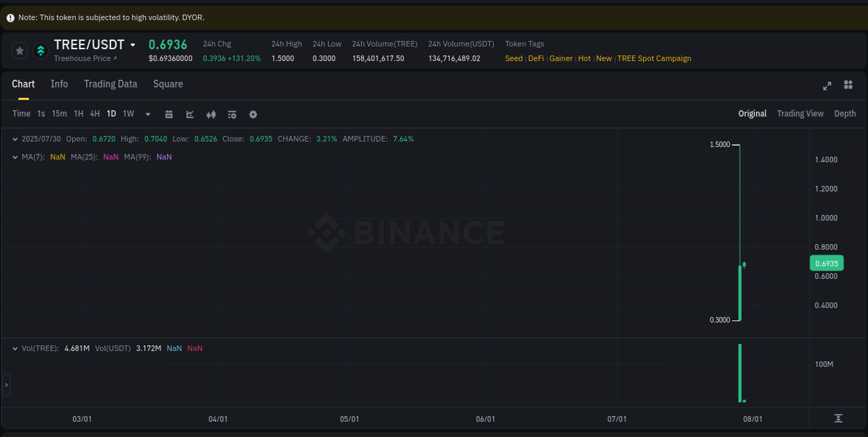Collapse the MA indicator row
The height and width of the screenshot is (437, 868).
(x=15, y=157)
